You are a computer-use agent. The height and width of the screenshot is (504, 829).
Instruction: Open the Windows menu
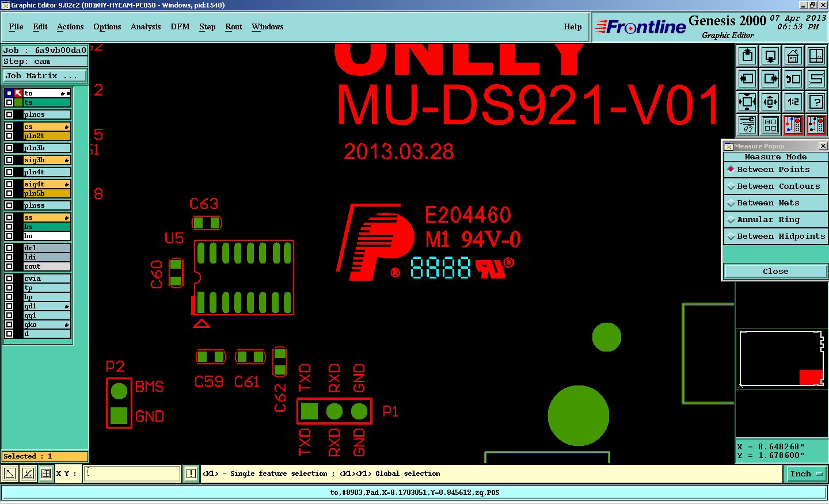tap(268, 27)
